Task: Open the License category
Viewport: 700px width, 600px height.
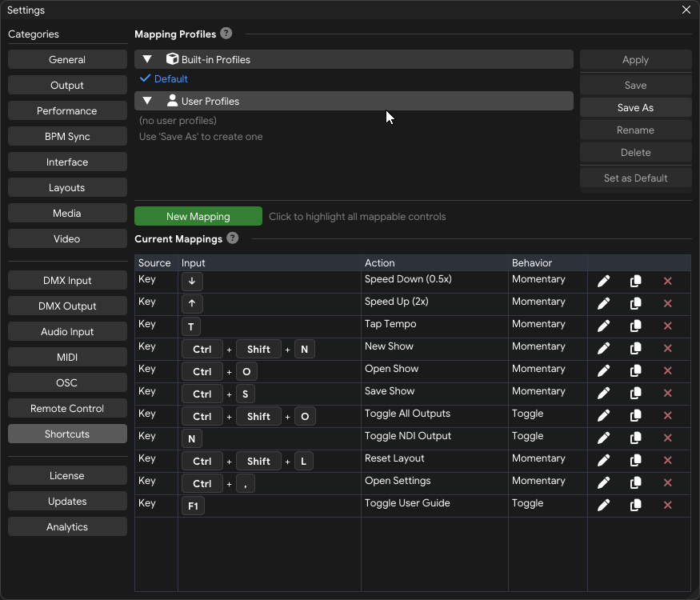Action: point(67,475)
